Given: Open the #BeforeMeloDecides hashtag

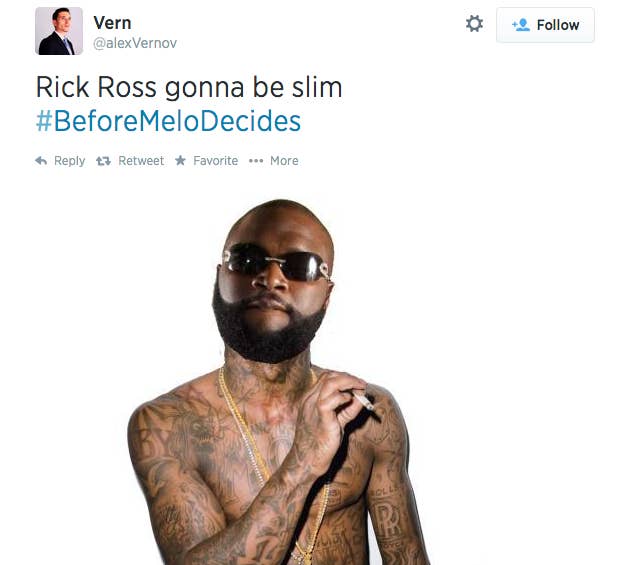Looking at the screenshot, I should tap(168, 121).
